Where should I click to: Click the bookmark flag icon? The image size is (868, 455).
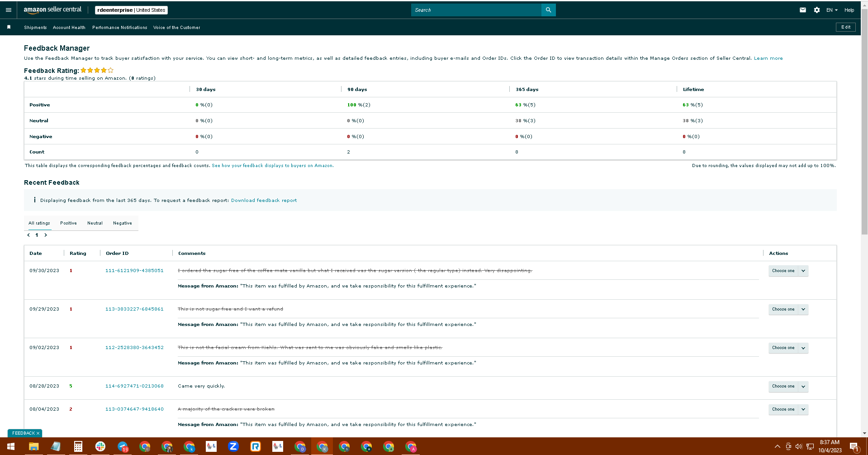pos(9,27)
